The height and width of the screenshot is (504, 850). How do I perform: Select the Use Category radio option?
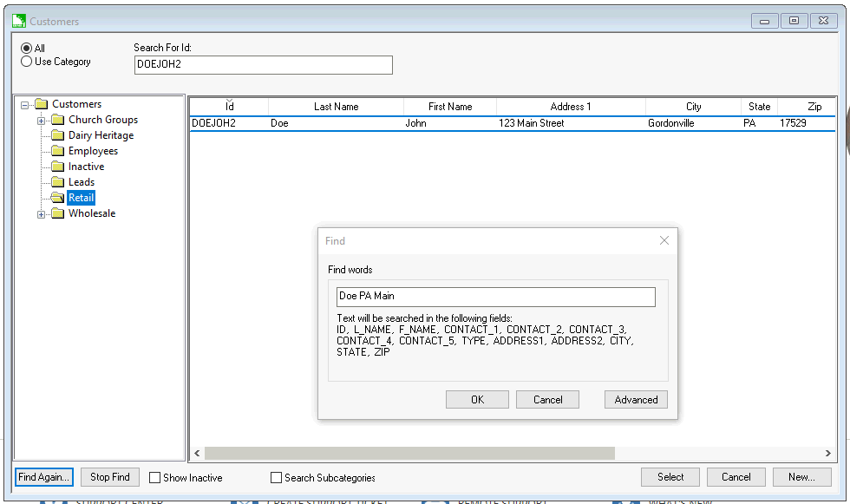(26, 62)
